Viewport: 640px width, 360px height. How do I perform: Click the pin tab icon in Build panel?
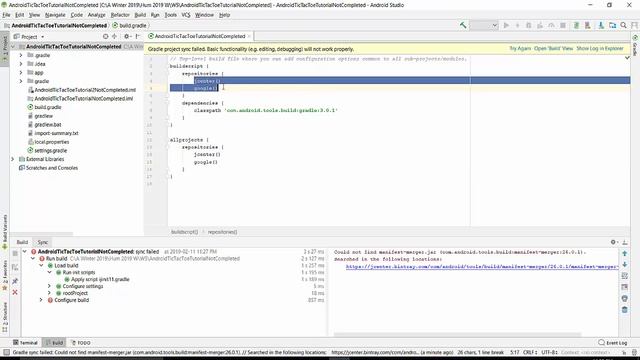pyautogui.click(x=15, y=281)
